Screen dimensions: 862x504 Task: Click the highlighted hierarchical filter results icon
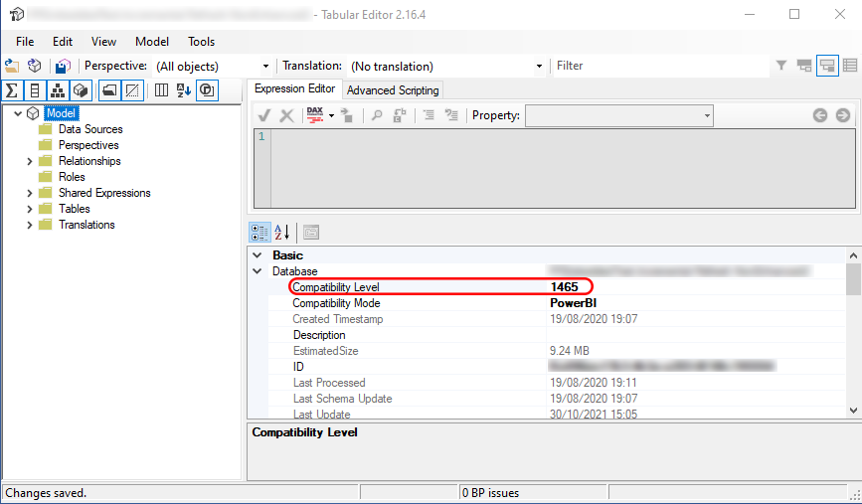pyautogui.click(x=827, y=66)
